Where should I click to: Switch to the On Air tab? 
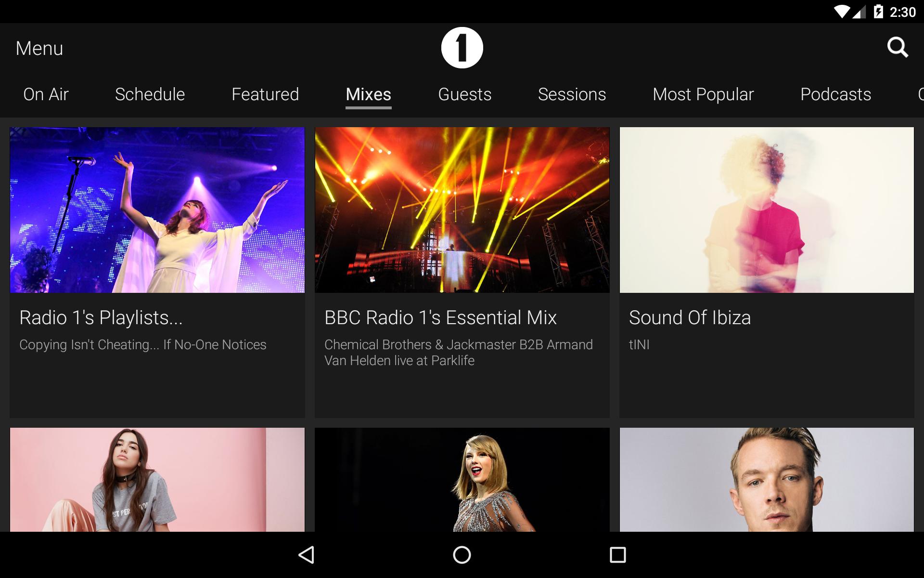(x=46, y=94)
